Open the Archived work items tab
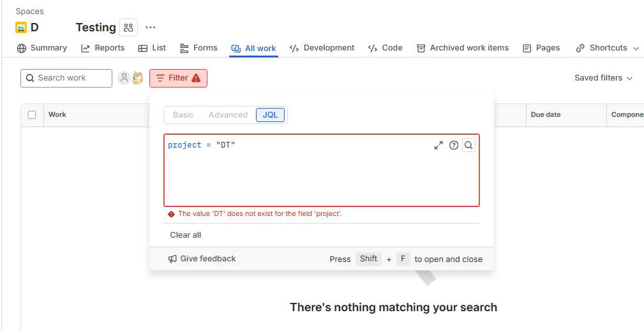 coord(463,48)
